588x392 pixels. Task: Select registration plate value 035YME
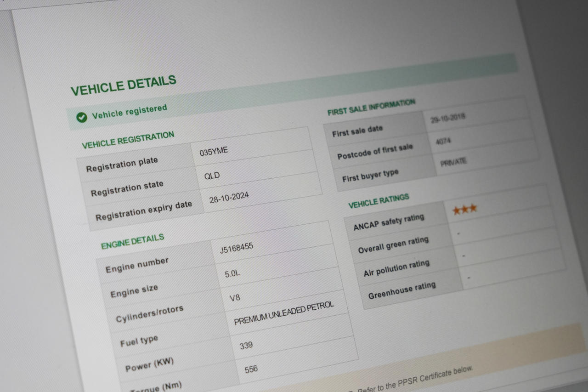pos(214,151)
